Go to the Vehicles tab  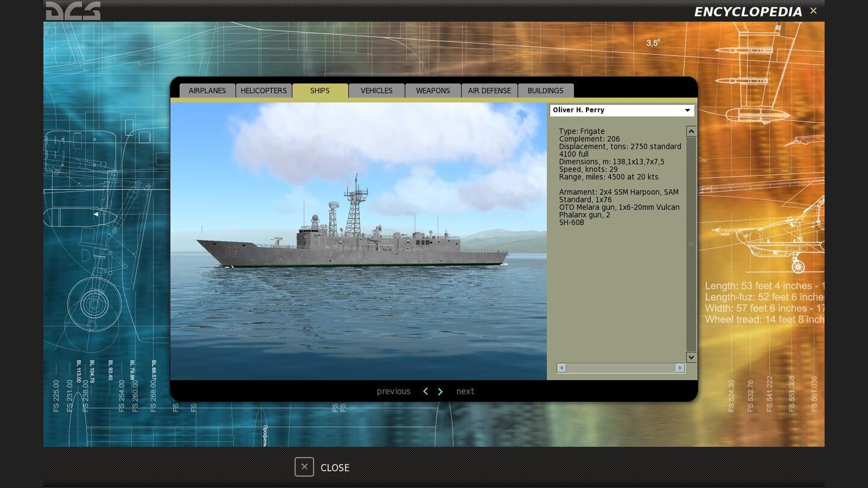[377, 91]
